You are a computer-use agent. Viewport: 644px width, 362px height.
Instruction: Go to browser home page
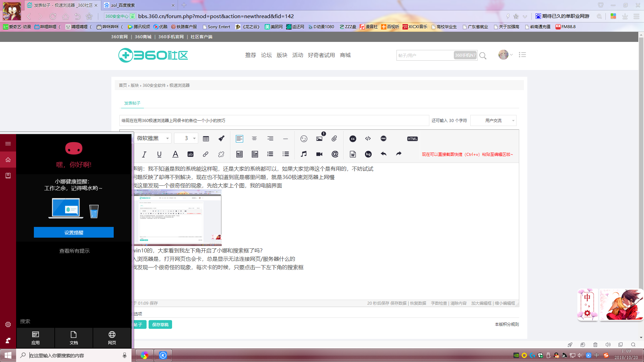(x=65, y=16)
